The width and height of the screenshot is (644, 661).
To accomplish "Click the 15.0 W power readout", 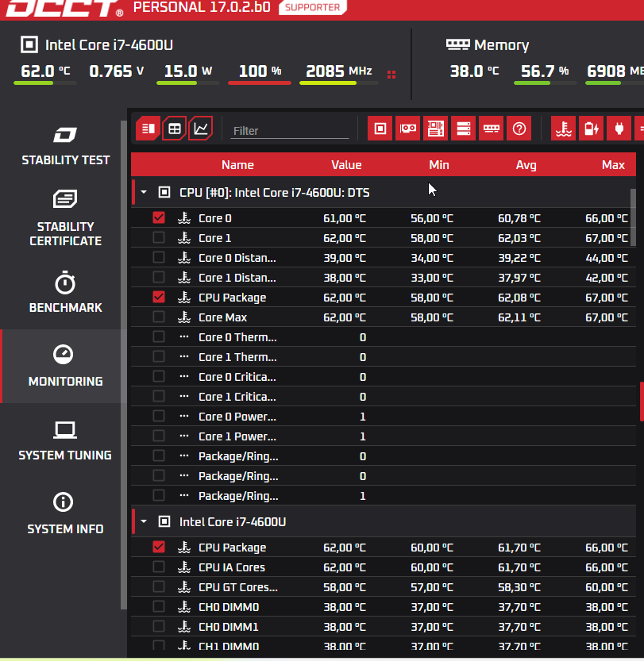I will click(188, 71).
